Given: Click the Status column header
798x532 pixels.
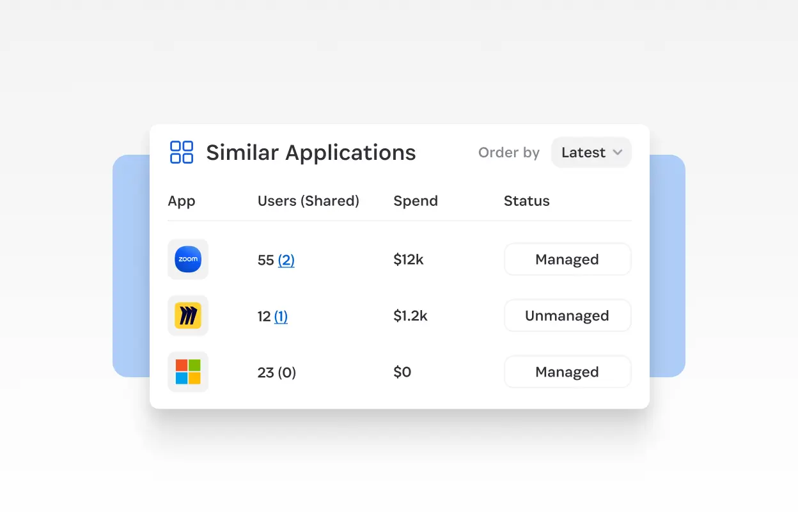Looking at the screenshot, I should tap(526, 201).
